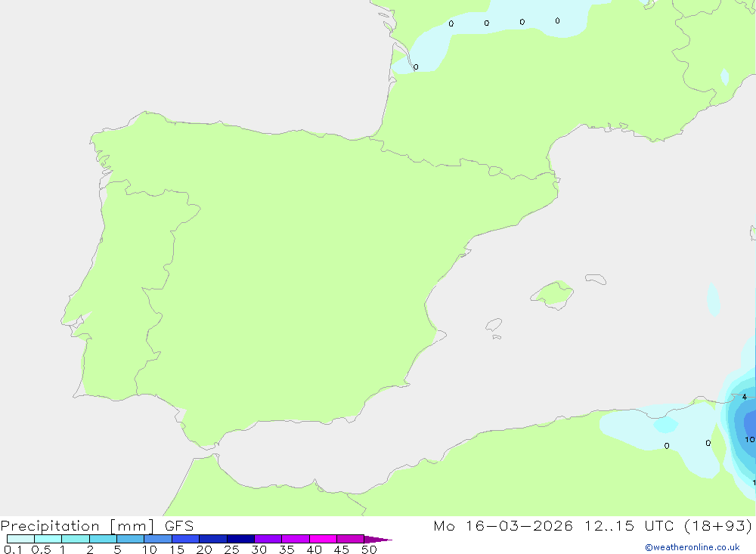Pick legend swatch between 1 and 2

tap(76, 539)
